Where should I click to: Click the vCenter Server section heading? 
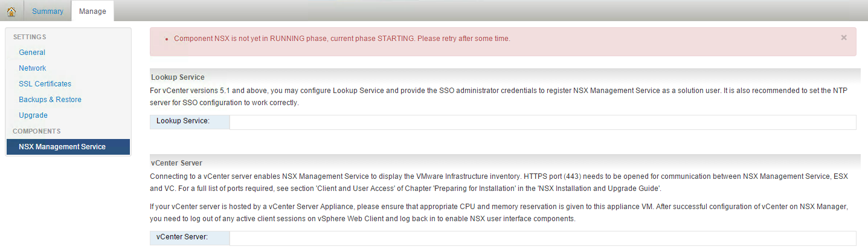(176, 163)
